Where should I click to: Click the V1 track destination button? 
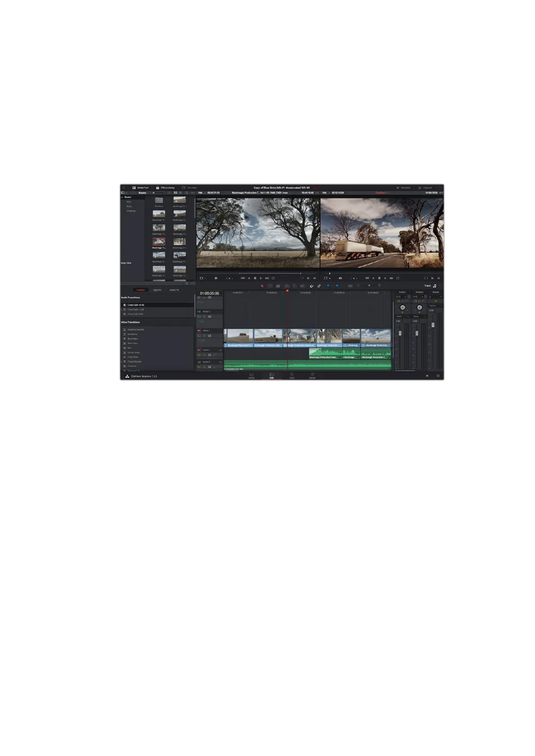click(199, 330)
